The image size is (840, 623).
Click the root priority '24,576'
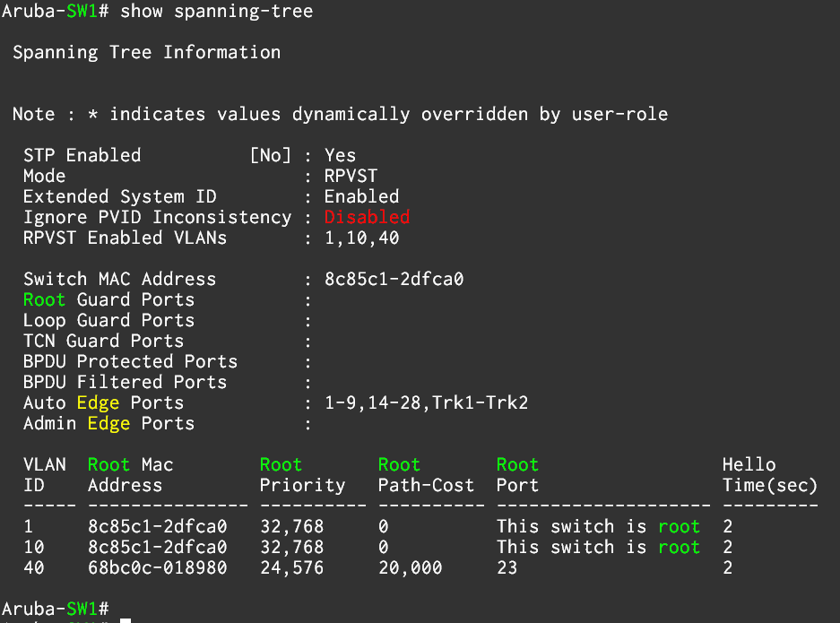[x=292, y=567]
